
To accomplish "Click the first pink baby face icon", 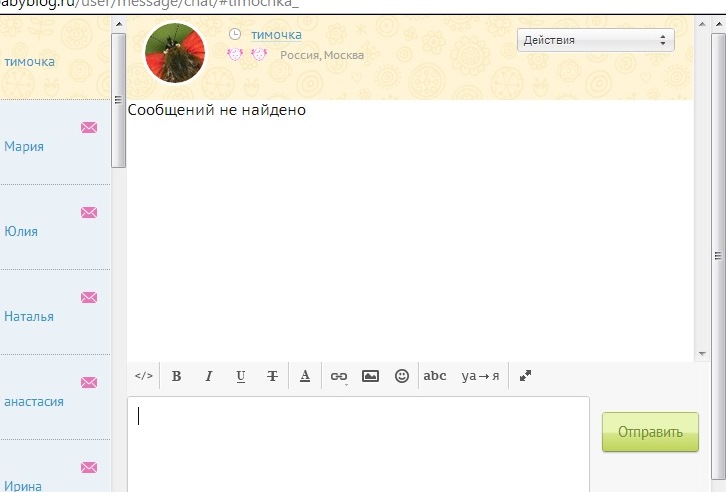I will tap(235, 55).
